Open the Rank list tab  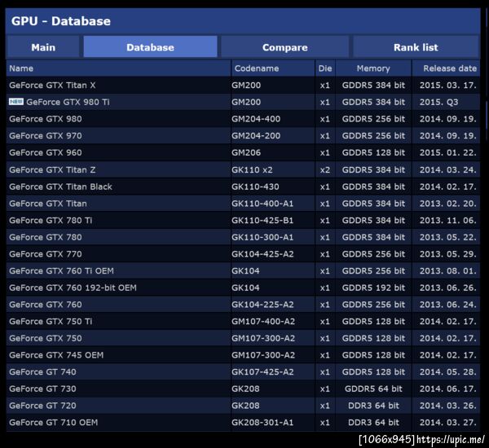click(x=416, y=47)
